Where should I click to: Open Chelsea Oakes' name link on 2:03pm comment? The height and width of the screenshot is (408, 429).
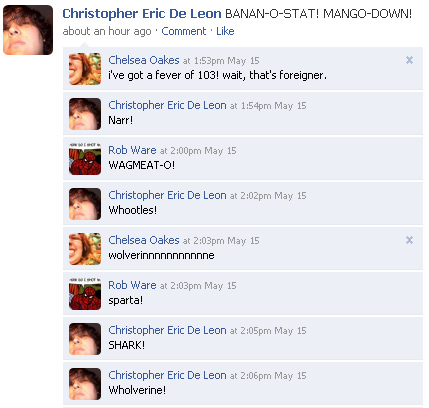[x=144, y=240]
